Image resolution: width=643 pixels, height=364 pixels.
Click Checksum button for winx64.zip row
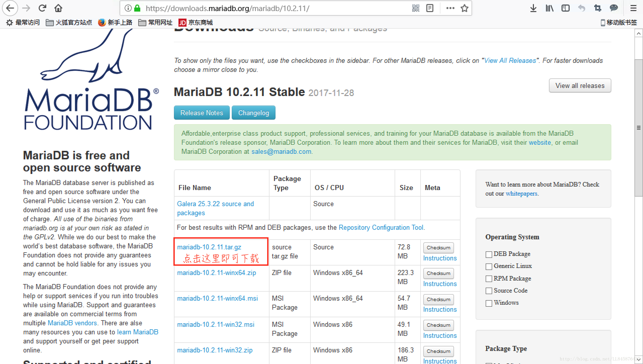pos(438,273)
